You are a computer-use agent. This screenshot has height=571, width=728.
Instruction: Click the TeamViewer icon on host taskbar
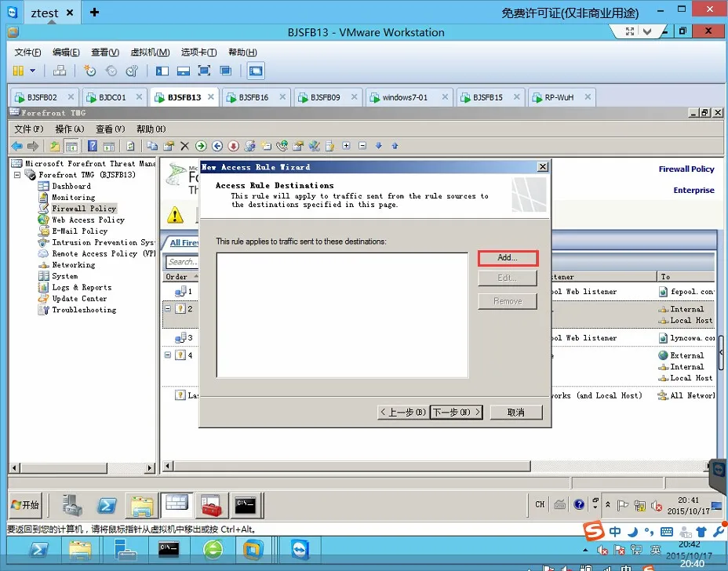[300, 551]
